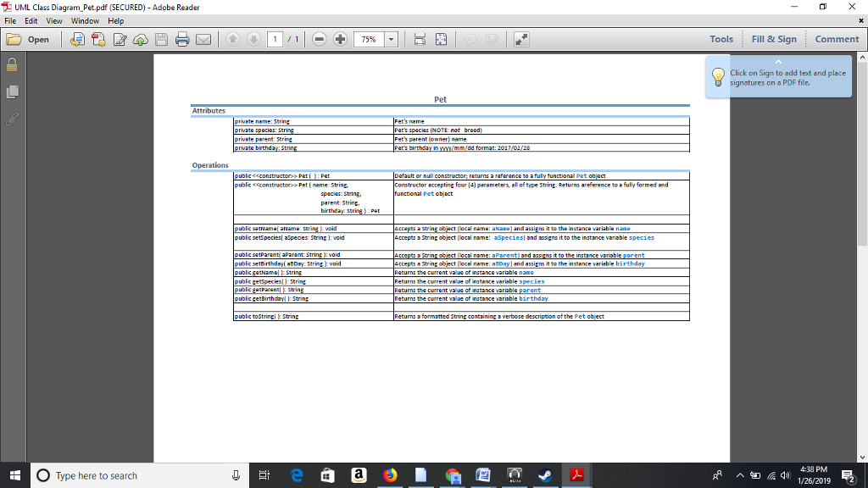Click the "Pet" class title text

click(x=440, y=100)
